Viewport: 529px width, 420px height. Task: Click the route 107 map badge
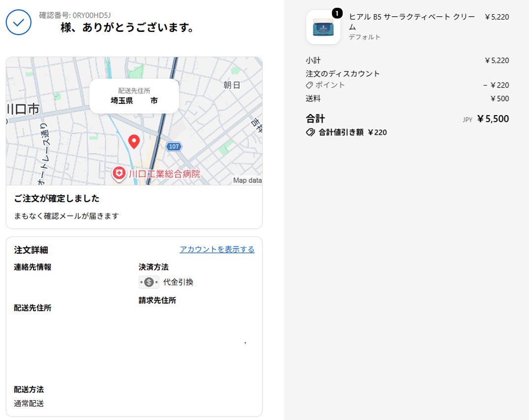174,147
